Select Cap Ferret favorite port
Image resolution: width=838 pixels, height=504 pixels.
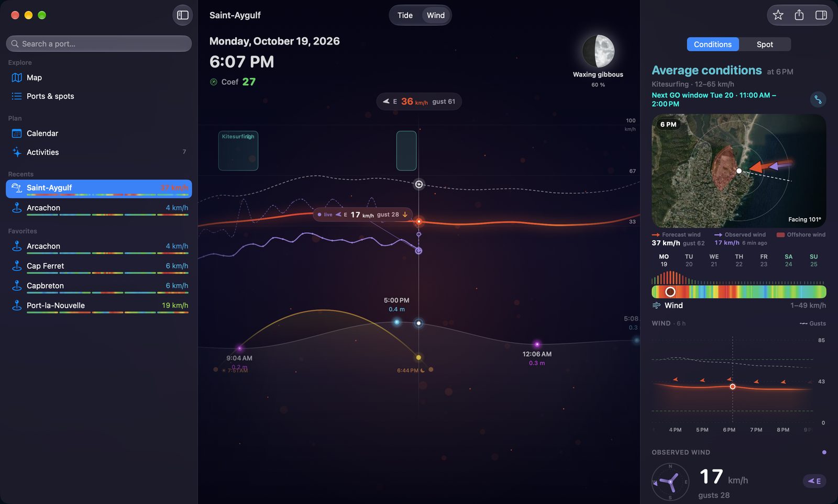[98, 266]
